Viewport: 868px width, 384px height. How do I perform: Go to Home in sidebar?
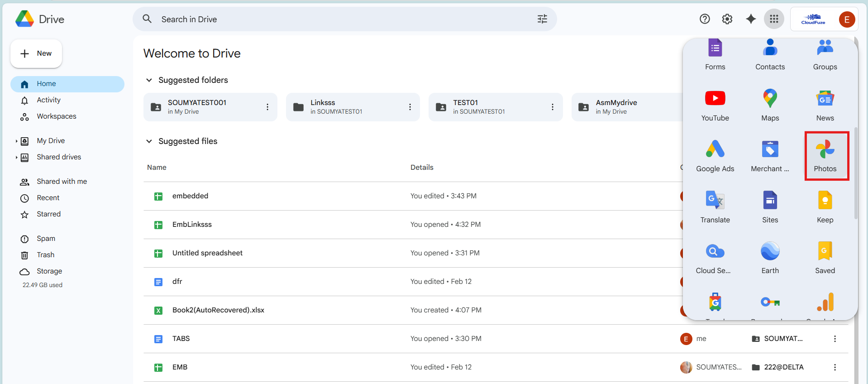67,84
